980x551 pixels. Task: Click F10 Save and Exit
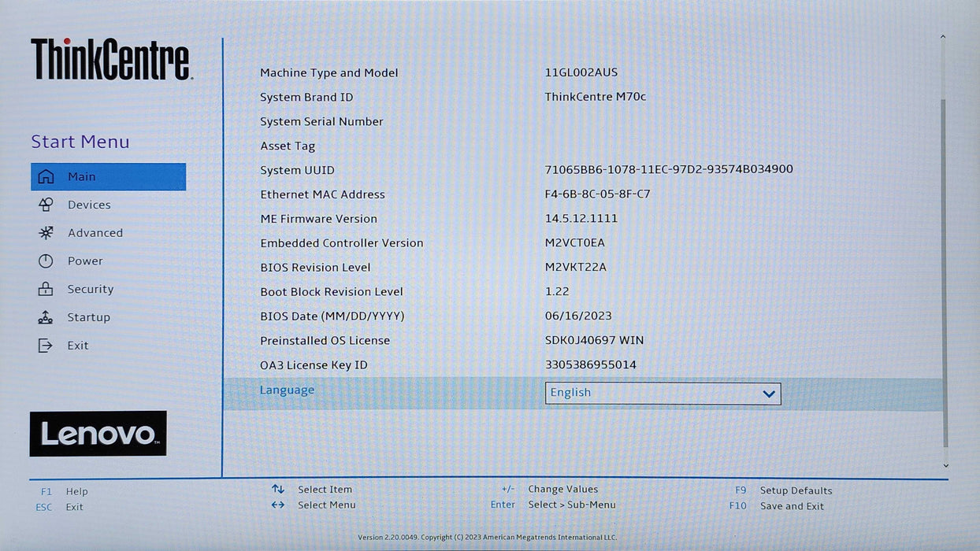click(777, 506)
